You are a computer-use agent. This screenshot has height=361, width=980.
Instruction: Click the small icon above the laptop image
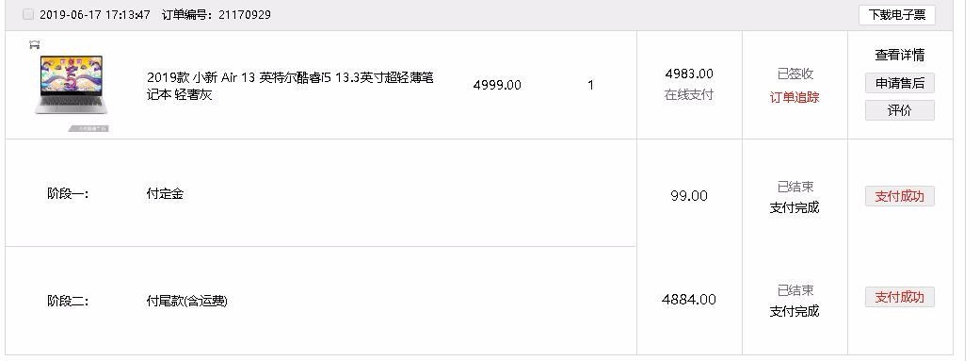click(35, 44)
